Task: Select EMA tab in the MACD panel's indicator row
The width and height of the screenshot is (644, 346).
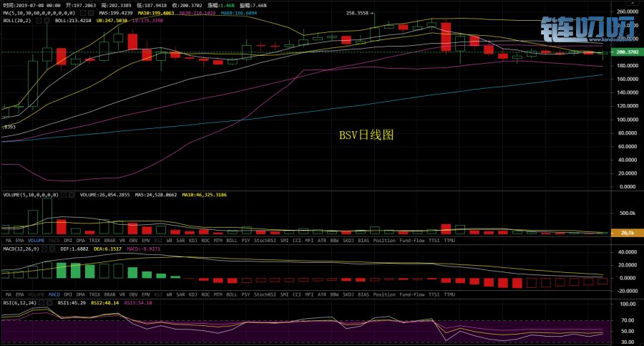Action: click(20, 294)
